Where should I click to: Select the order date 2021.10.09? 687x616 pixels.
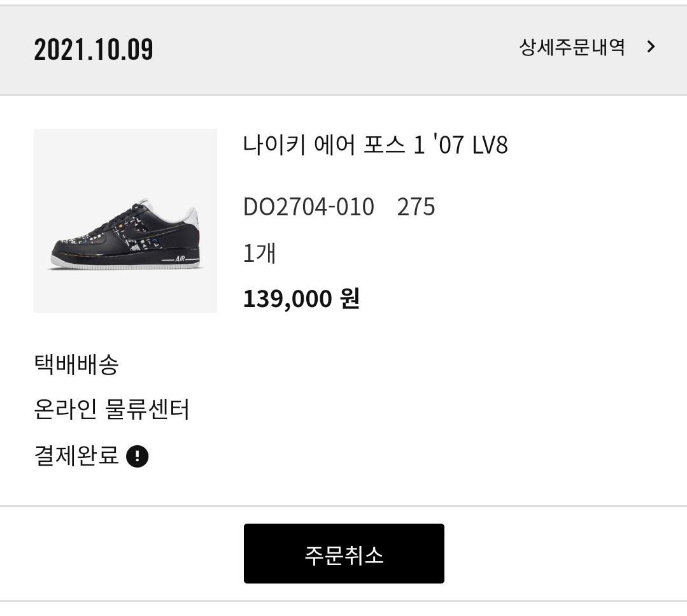pyautogui.click(x=94, y=50)
